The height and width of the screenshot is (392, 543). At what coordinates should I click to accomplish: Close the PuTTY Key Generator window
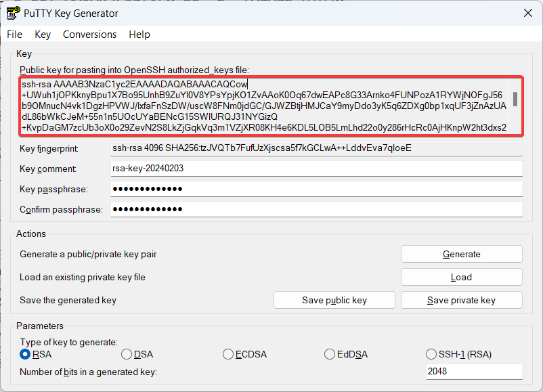(527, 13)
